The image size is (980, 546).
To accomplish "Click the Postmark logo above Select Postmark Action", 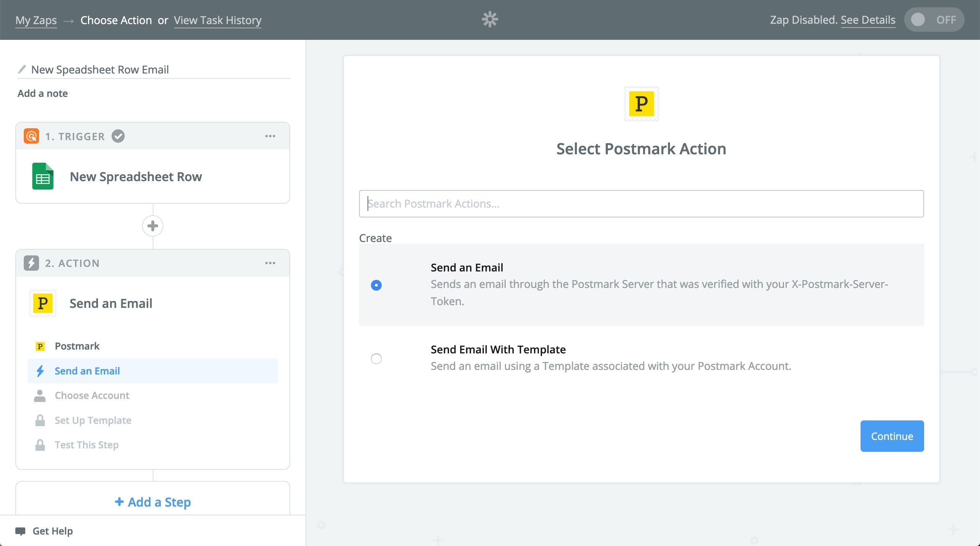I will (x=642, y=104).
